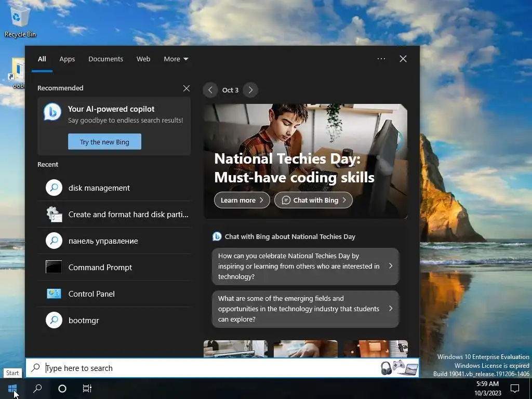Expand the celebrate National Techies Day question
The image size is (532, 399).
click(x=305, y=267)
